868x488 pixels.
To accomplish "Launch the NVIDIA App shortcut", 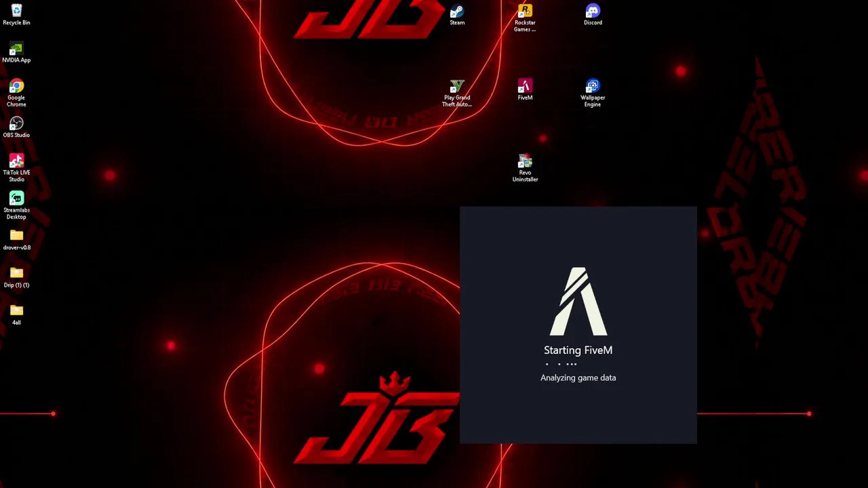I will [16, 53].
